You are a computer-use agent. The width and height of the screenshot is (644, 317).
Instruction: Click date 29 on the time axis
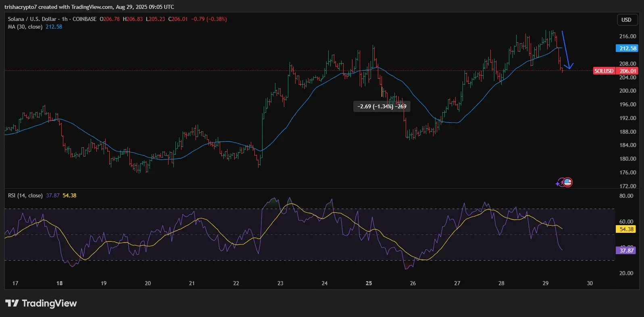[545, 283]
